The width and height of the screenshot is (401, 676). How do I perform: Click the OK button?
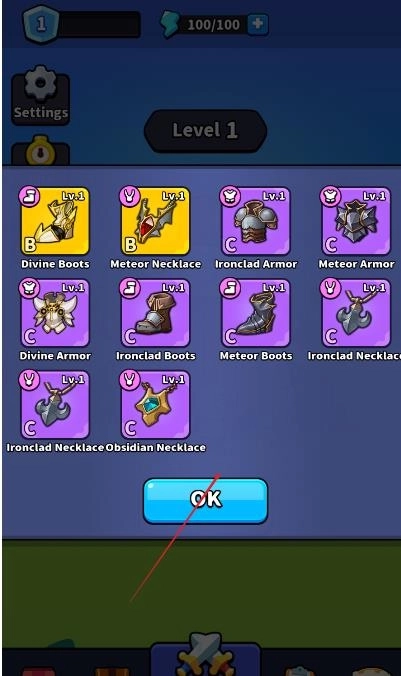tap(205, 501)
